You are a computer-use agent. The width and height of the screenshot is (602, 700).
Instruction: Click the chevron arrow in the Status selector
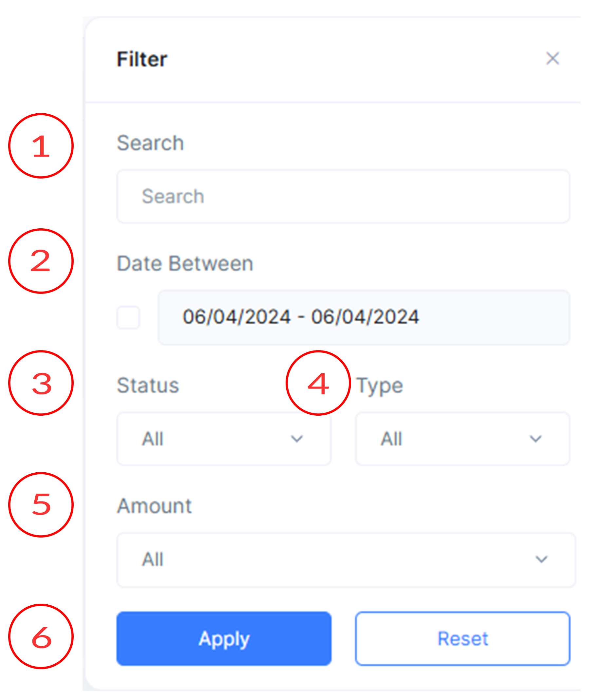(x=297, y=439)
